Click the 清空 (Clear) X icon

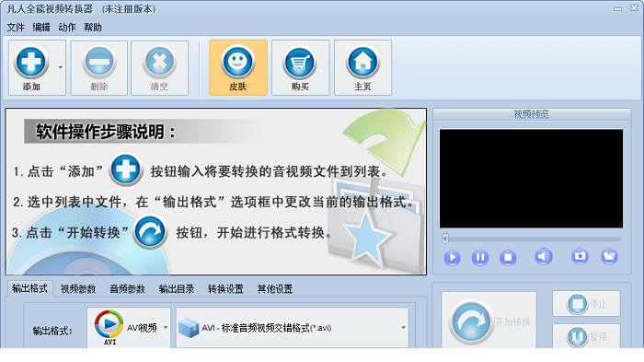point(159,68)
